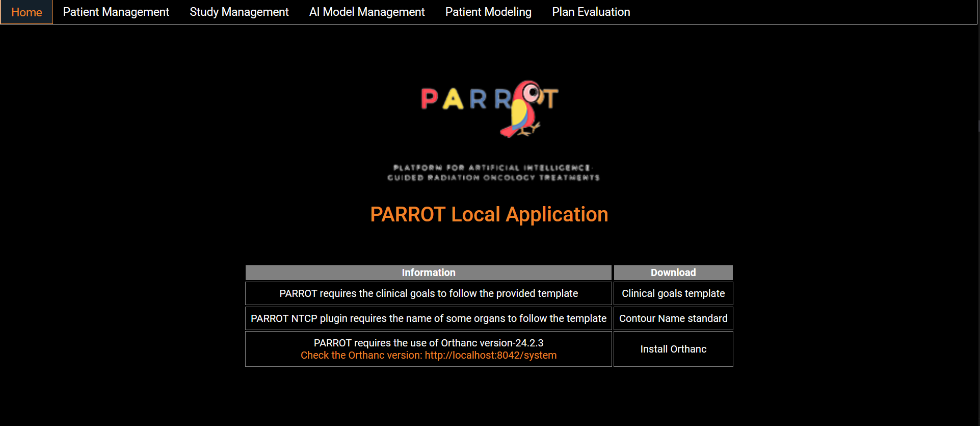Viewport: 980px width, 426px height.
Task: Click Install Orthanc download button
Action: click(x=673, y=349)
